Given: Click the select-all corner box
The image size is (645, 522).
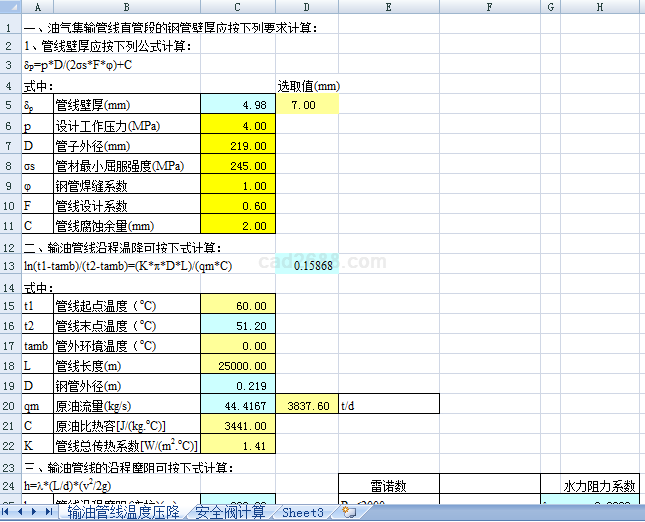Looking at the screenshot, I should [10, 8].
